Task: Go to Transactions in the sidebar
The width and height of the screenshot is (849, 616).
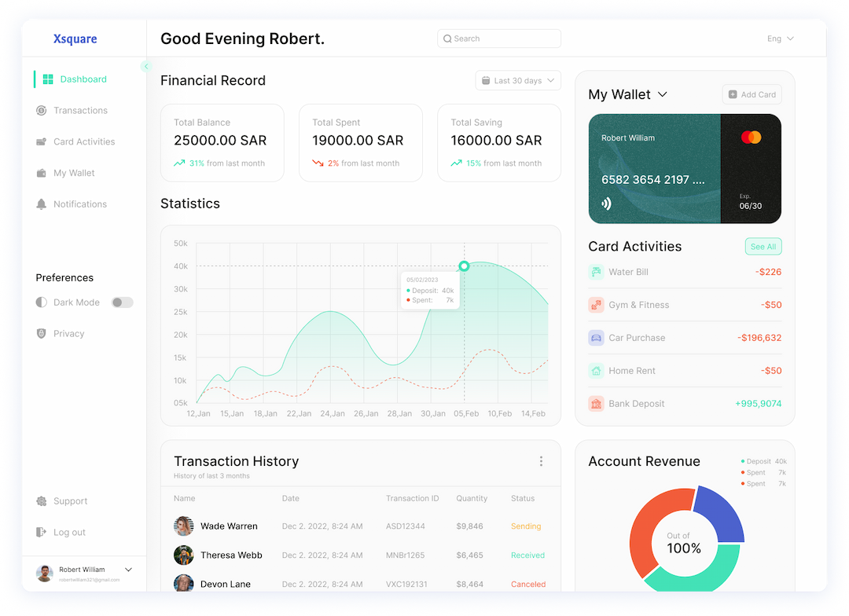Action: (x=80, y=111)
